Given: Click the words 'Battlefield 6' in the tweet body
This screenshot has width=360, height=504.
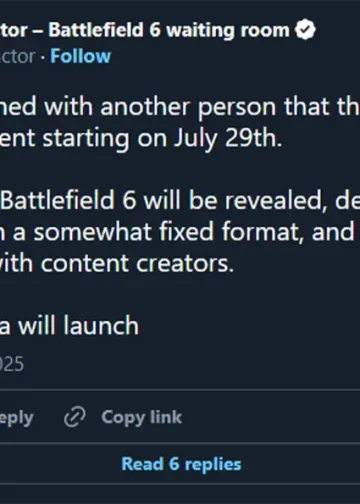Looking at the screenshot, I should [68, 201].
